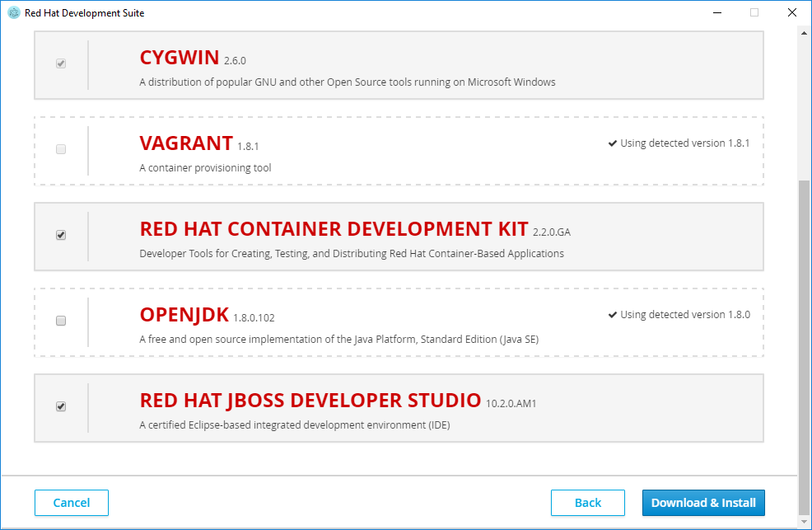Click 'Using detected version 1.8.0' text
The width and height of the screenshot is (812, 530).
[685, 315]
